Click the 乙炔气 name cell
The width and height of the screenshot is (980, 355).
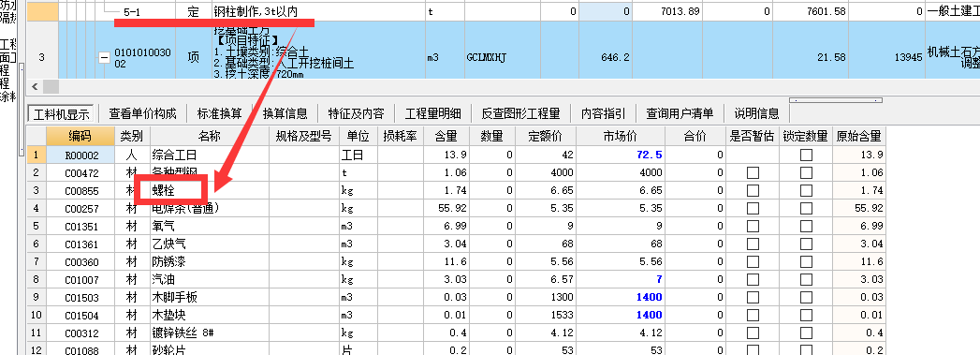(x=210, y=244)
